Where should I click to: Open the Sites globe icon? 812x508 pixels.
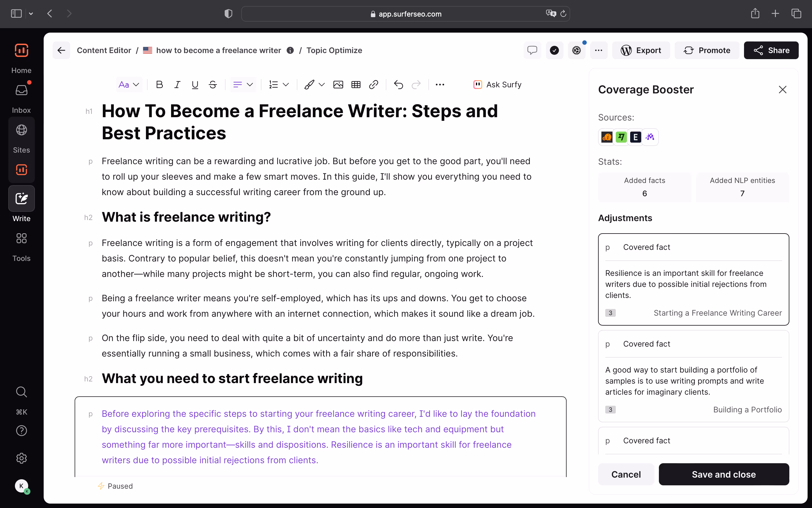click(21, 130)
